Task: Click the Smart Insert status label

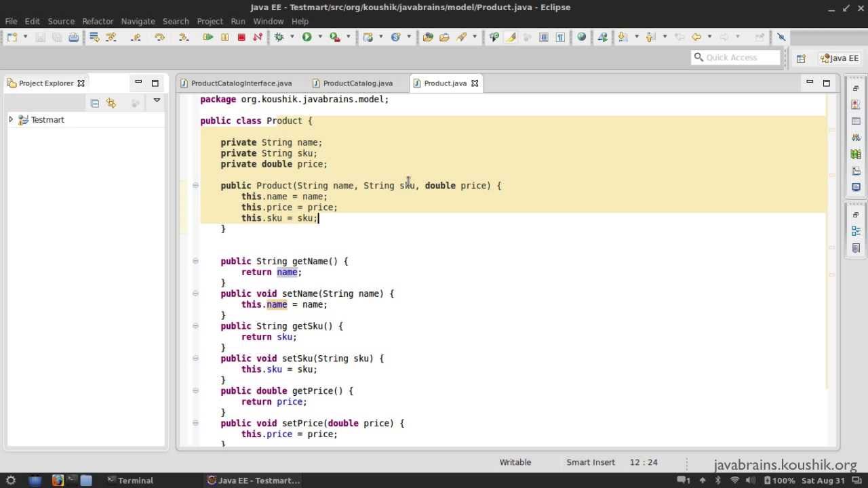Action: pos(591,462)
